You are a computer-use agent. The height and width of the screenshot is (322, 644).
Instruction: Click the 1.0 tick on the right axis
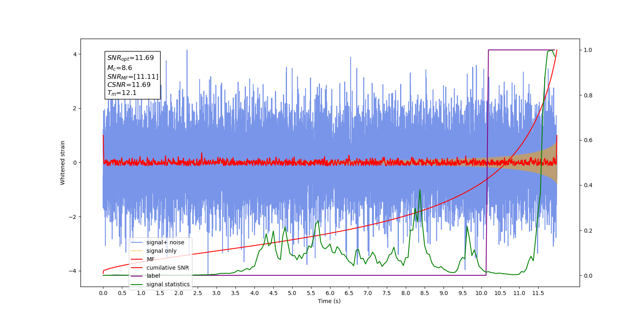click(588, 50)
